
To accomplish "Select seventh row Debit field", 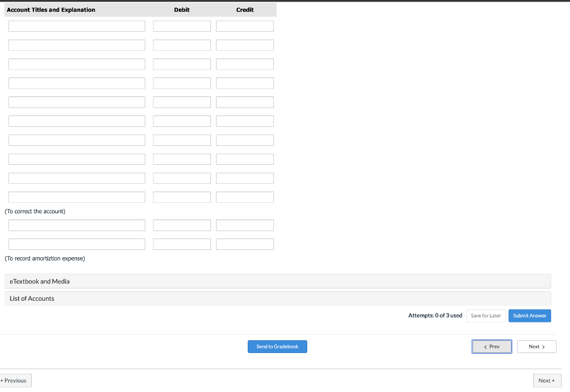I will tap(182, 140).
